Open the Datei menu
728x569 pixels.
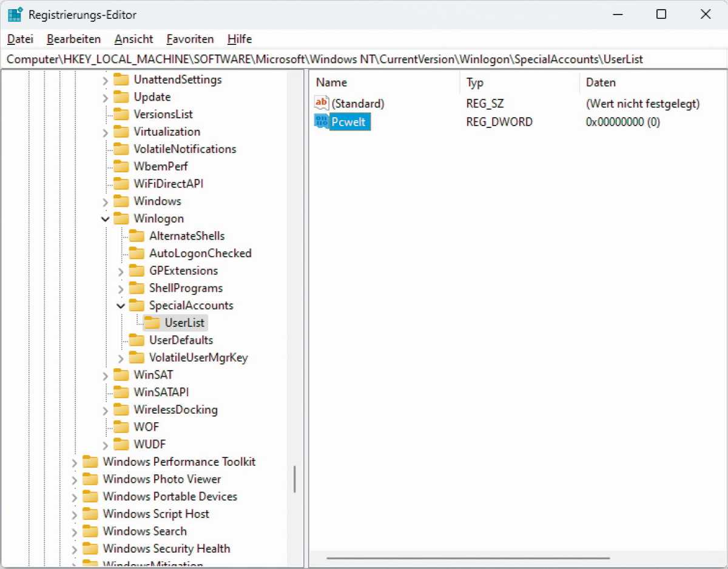coord(20,39)
